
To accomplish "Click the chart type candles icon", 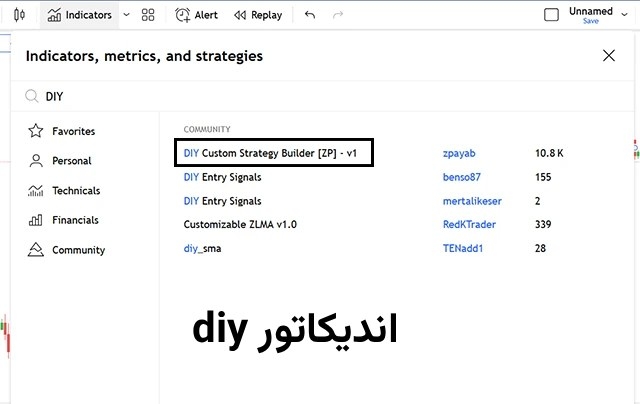I will [19, 15].
